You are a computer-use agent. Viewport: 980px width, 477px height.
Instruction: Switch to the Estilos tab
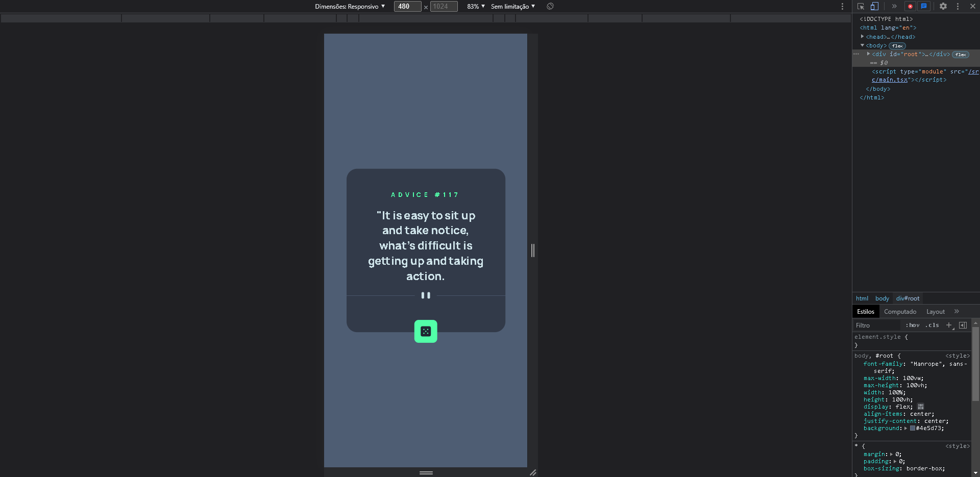point(866,312)
